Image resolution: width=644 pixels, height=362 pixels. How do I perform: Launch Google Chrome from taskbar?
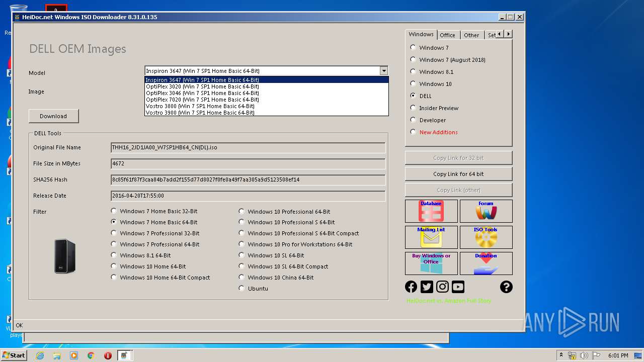[x=91, y=355]
